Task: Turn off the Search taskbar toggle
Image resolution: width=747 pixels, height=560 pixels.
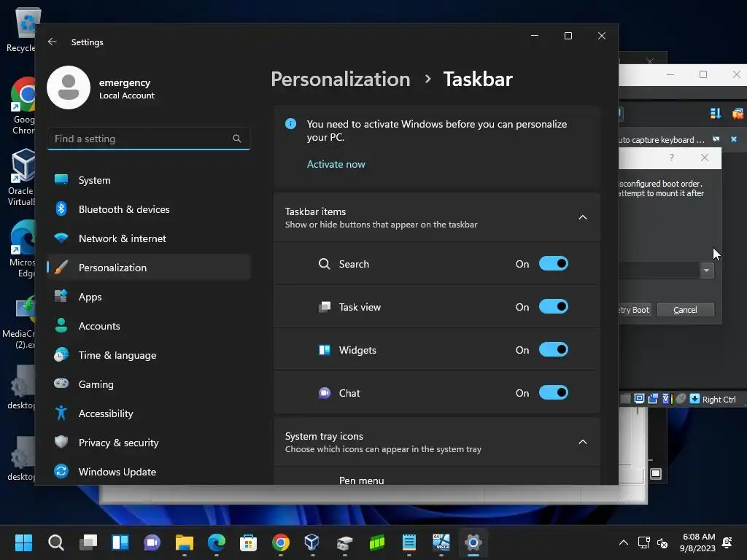Action: [553, 264]
